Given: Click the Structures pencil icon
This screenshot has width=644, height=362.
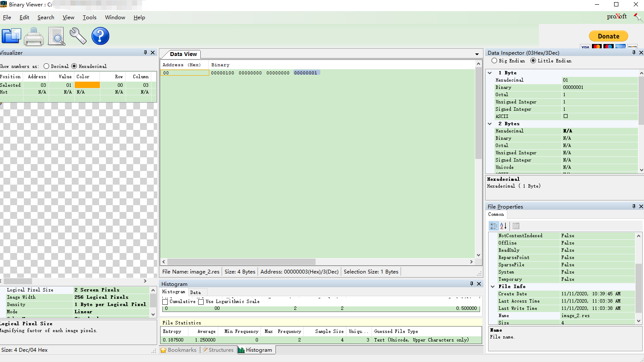Looking at the screenshot, I should coord(205,350).
